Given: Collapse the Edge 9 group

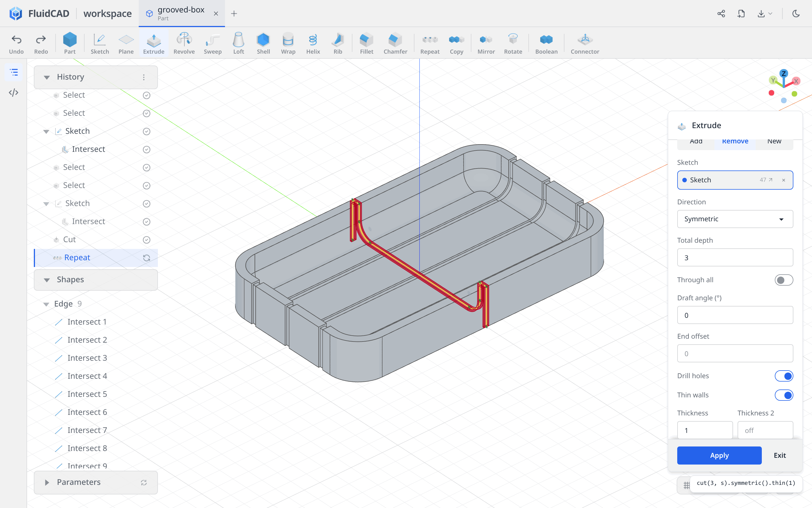Looking at the screenshot, I should pos(46,304).
